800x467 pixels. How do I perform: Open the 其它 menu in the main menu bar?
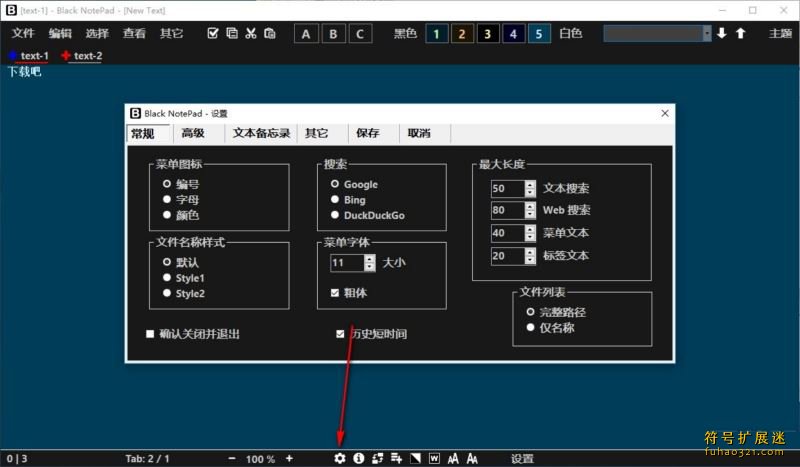click(171, 33)
